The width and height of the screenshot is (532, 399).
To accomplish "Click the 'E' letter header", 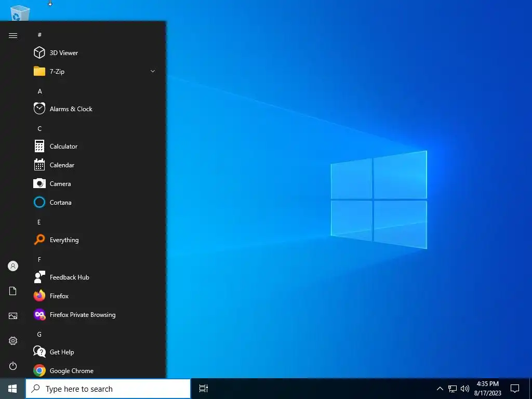I will point(39,222).
